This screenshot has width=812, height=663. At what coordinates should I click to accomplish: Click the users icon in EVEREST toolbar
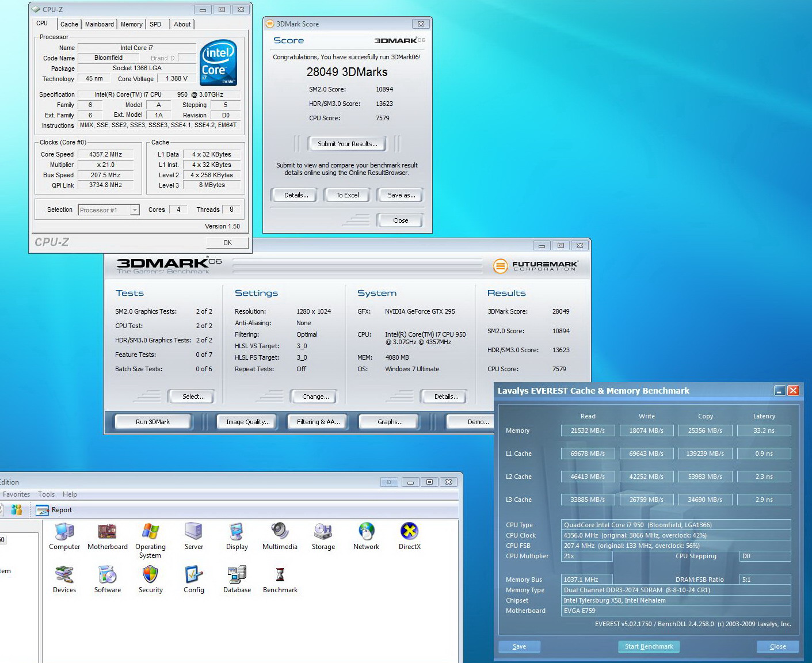pyautogui.click(x=17, y=510)
